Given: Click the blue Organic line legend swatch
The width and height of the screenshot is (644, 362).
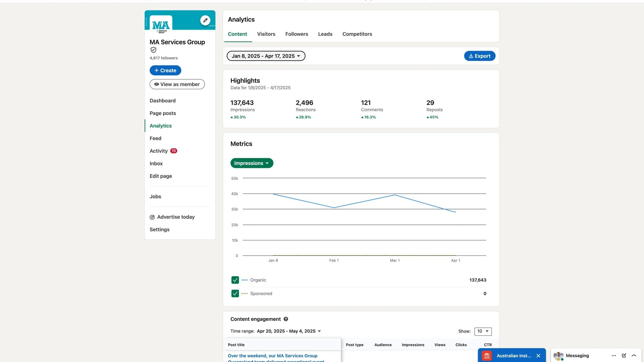Looking at the screenshot, I should (x=244, y=280).
